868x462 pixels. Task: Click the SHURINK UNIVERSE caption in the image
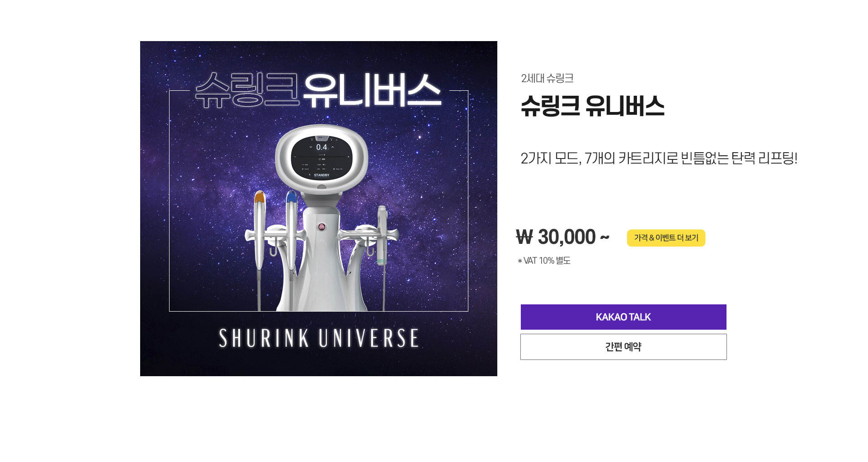319,338
